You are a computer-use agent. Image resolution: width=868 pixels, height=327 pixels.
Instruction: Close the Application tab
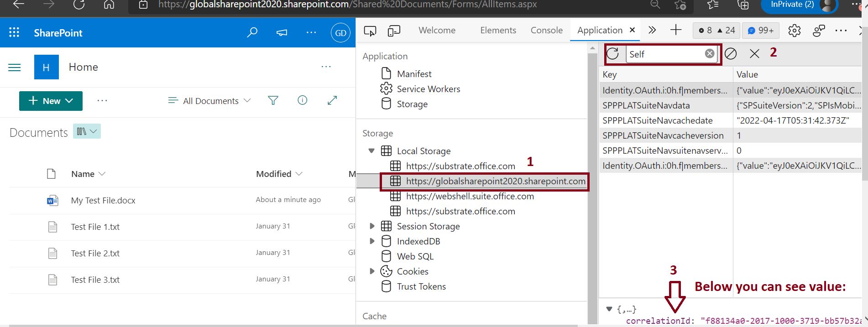(632, 30)
